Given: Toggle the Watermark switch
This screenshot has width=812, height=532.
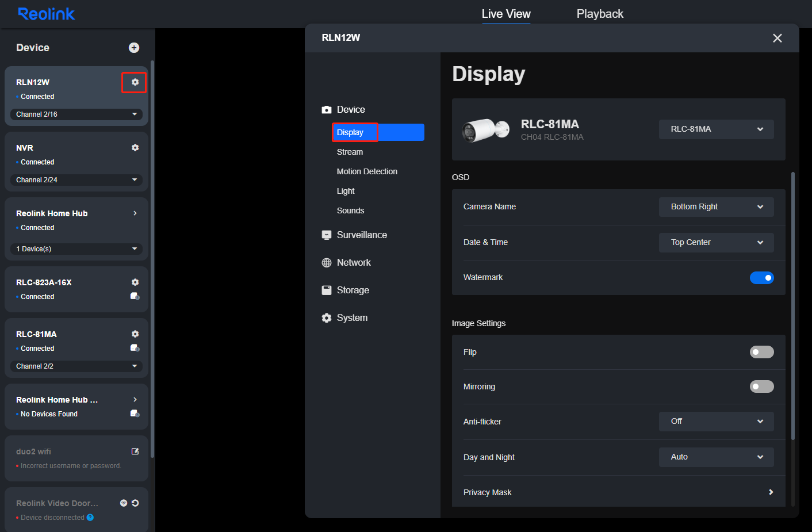Looking at the screenshot, I should point(762,278).
